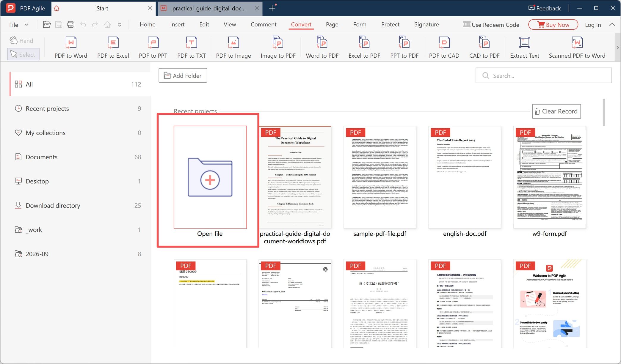
Task: Click Use Redeem Code
Action: click(491, 25)
